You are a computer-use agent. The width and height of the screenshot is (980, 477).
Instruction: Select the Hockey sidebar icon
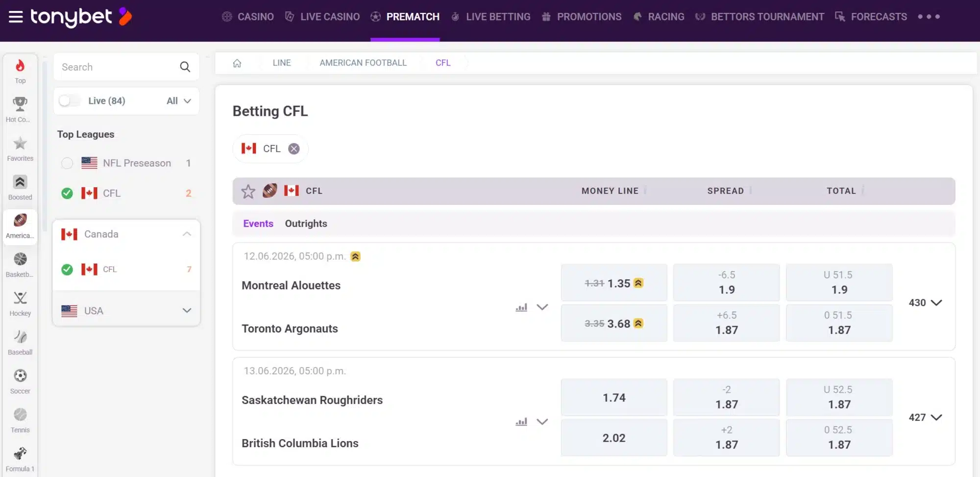click(x=20, y=304)
